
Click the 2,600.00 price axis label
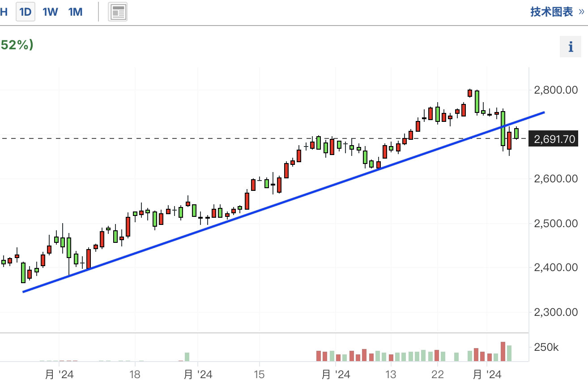[556, 179]
